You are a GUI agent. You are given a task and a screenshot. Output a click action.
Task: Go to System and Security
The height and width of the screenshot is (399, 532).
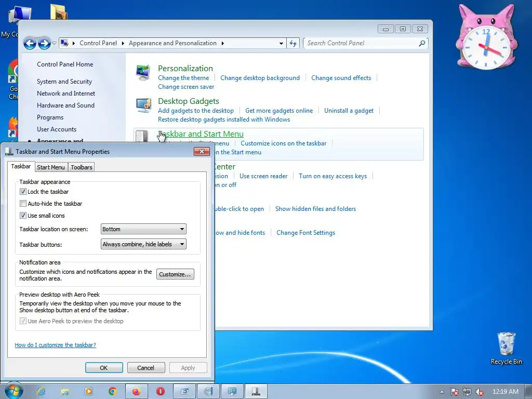pos(64,82)
